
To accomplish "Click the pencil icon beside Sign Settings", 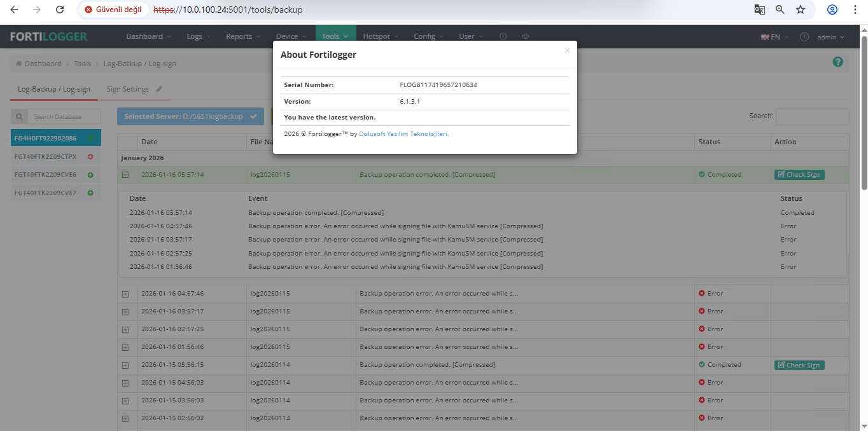I will pos(159,89).
